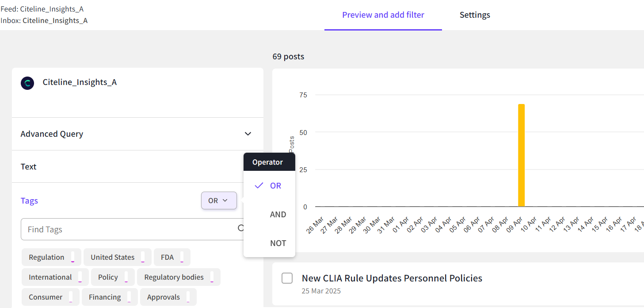Screen dimensions: 644x308
Task: Select the United States tag chip
Action: tap(113, 258)
